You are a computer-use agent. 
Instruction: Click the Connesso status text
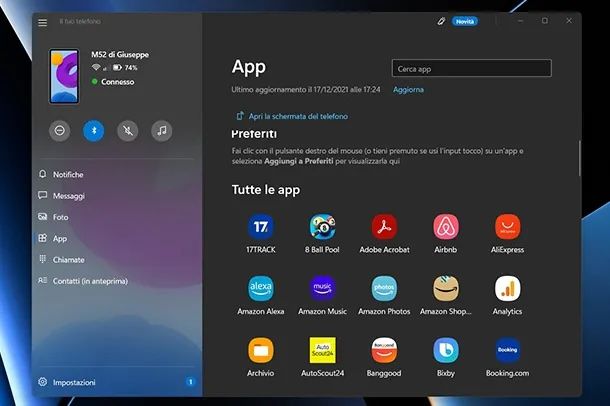(117, 82)
